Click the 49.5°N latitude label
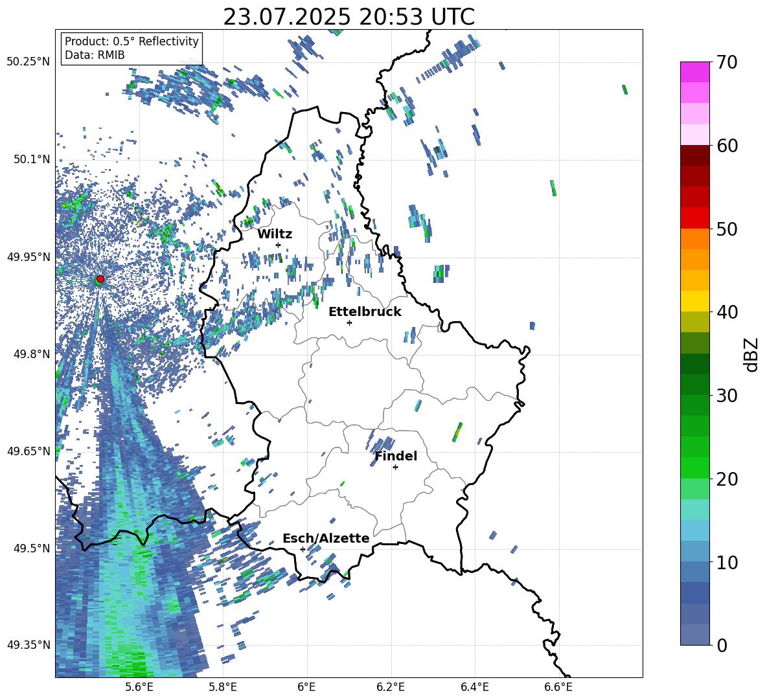 (31, 548)
